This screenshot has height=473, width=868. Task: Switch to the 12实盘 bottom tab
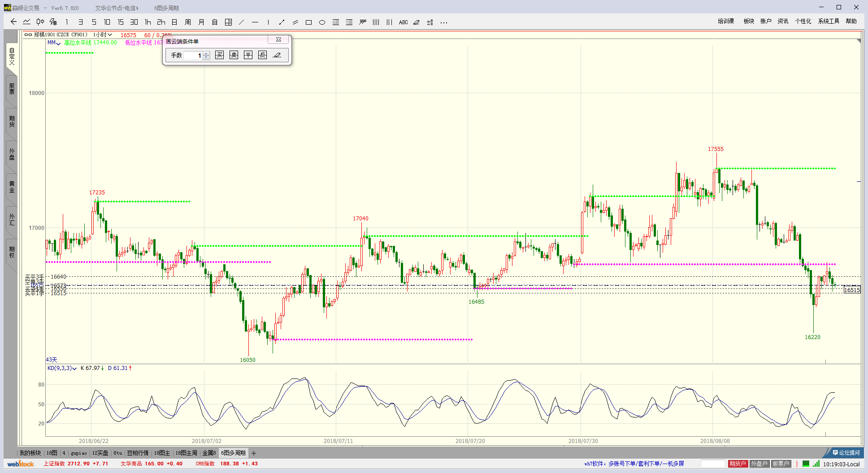[100, 453]
